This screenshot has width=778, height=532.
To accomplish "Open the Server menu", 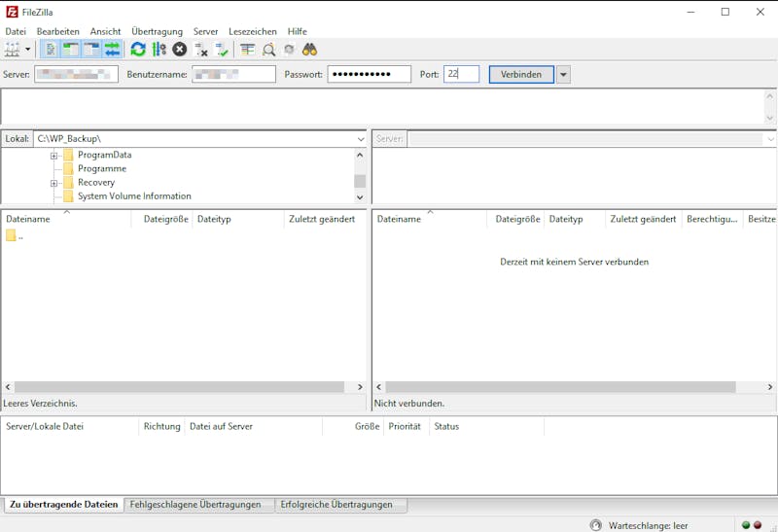I will 205,31.
